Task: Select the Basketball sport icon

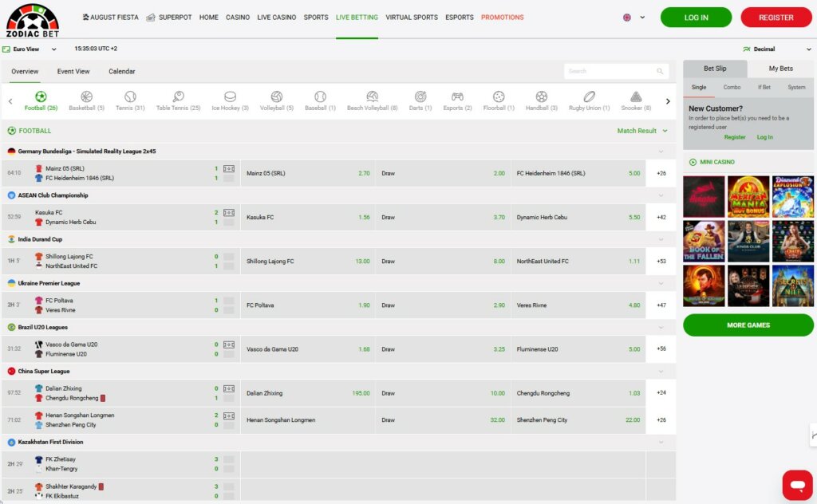Action: (86, 96)
